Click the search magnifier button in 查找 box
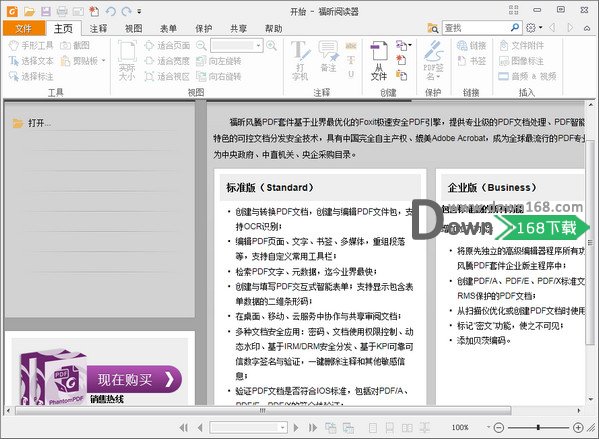The height and width of the screenshot is (439, 599). [x=515, y=28]
